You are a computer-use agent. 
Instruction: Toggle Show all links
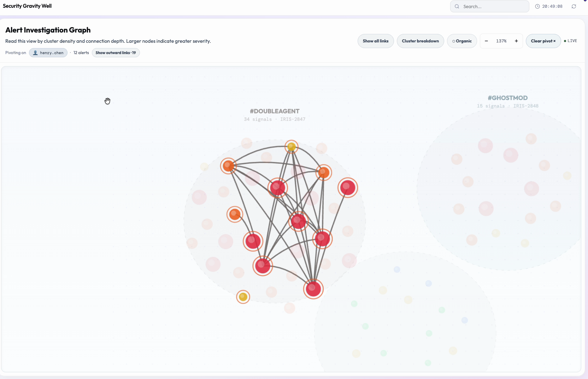point(376,41)
